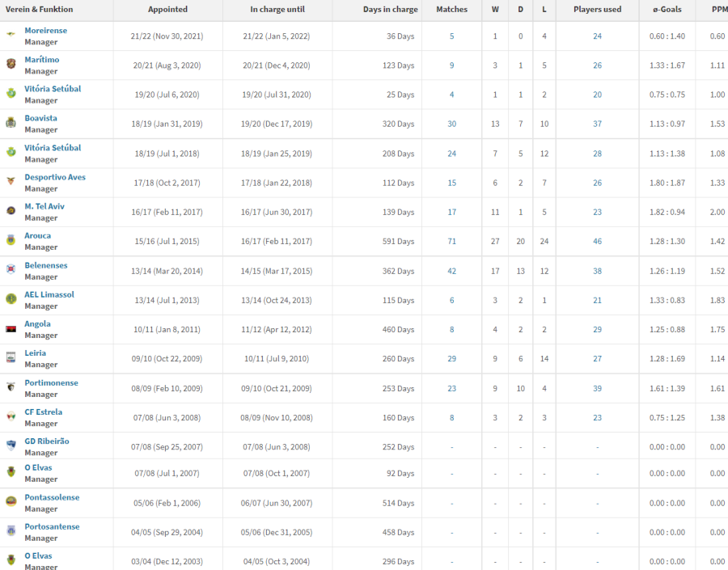728x570 pixels.
Task: Click the Marítimo club crest icon
Action: coord(11,64)
